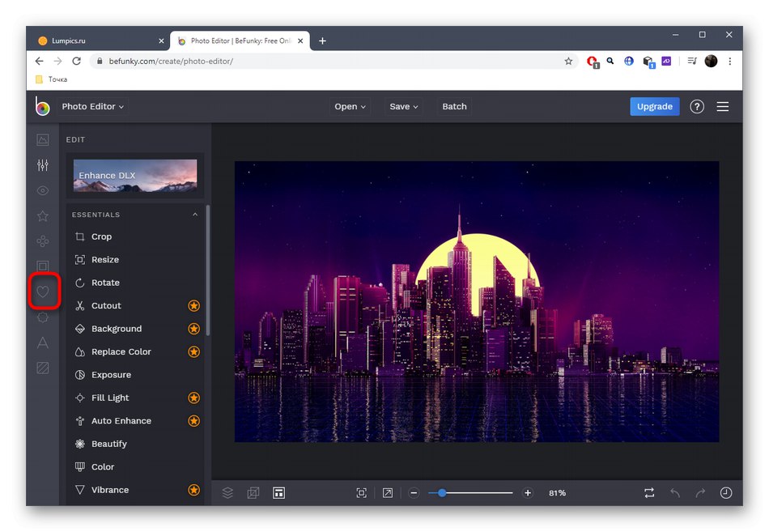Image resolution: width=769 pixels, height=532 pixels.
Task: Select the Crop tool
Action: (x=101, y=236)
